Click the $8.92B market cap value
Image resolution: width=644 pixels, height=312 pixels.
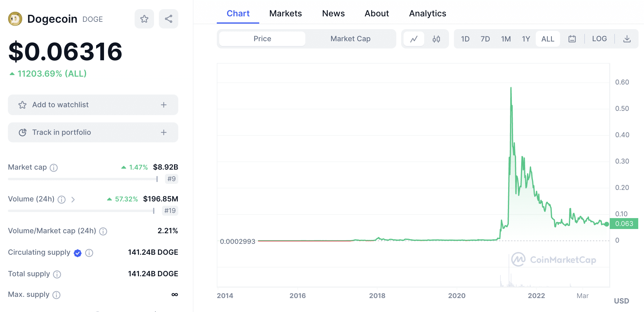tap(166, 167)
